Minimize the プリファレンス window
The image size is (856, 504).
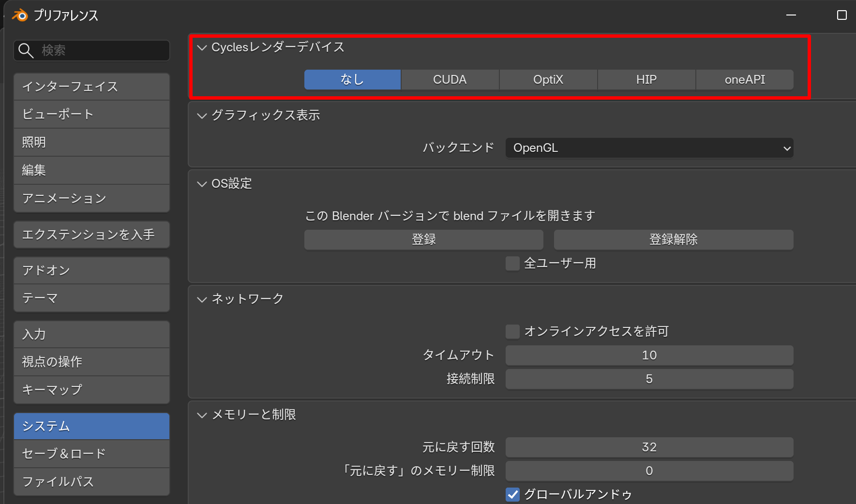pos(791,15)
